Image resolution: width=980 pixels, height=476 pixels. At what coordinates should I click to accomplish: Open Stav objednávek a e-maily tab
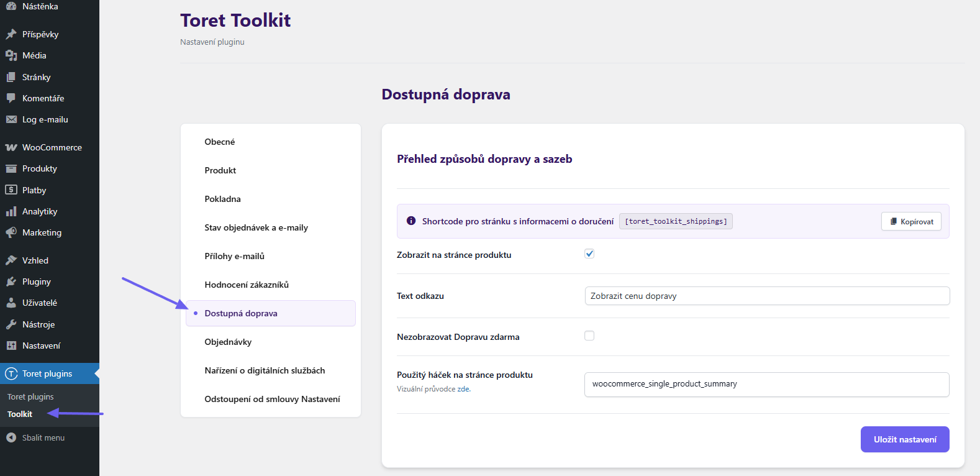271,227
